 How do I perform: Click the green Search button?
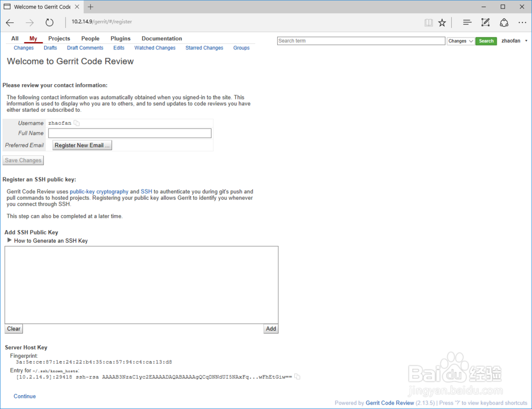click(486, 41)
